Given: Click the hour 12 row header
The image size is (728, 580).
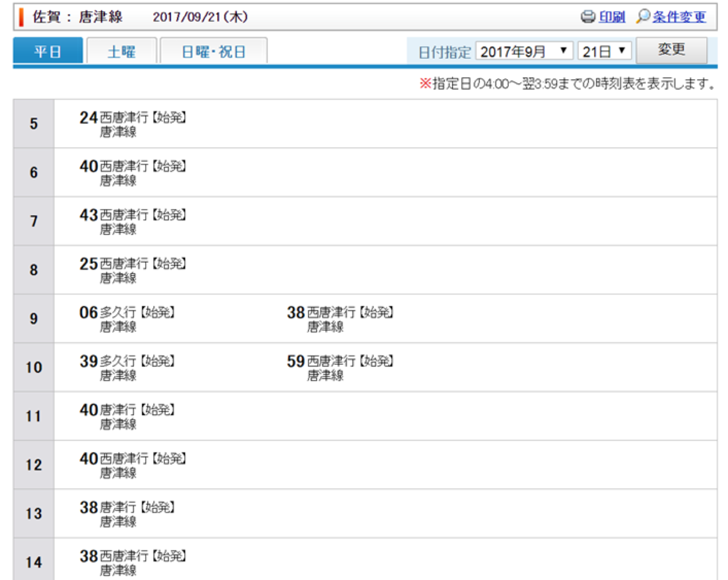Looking at the screenshot, I should tap(34, 465).
